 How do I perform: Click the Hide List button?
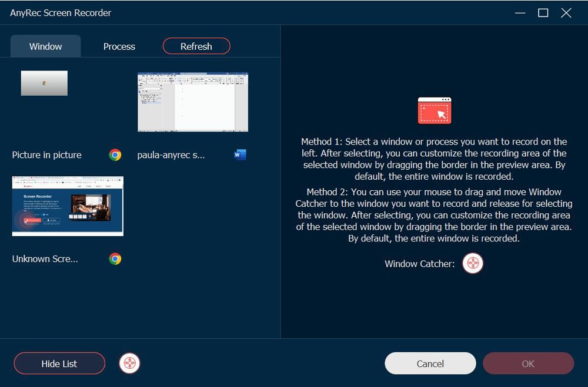coord(59,364)
